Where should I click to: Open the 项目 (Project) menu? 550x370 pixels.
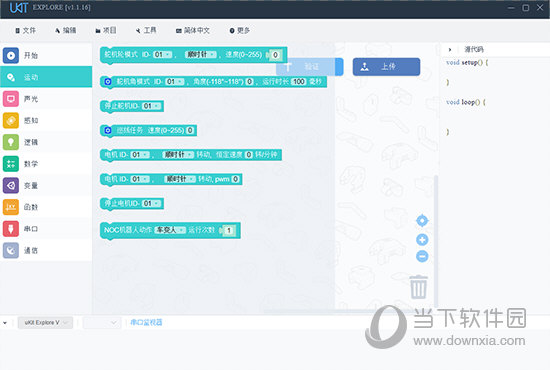[x=106, y=31]
